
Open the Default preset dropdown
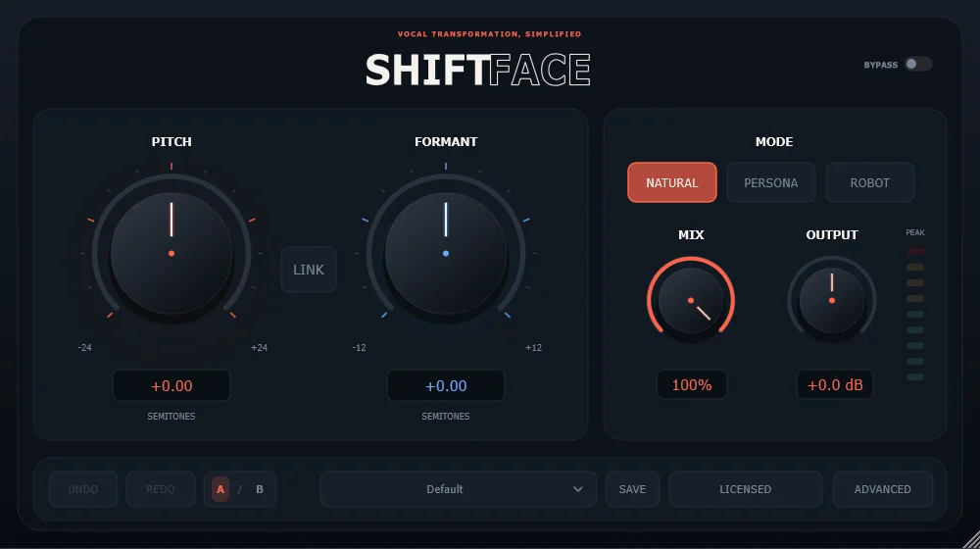[x=458, y=489]
